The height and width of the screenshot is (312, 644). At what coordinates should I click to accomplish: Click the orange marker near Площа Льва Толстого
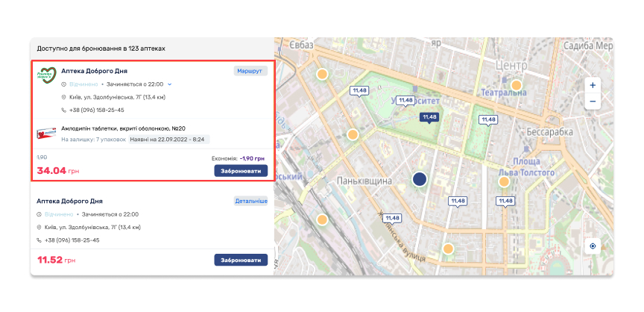coord(504,181)
